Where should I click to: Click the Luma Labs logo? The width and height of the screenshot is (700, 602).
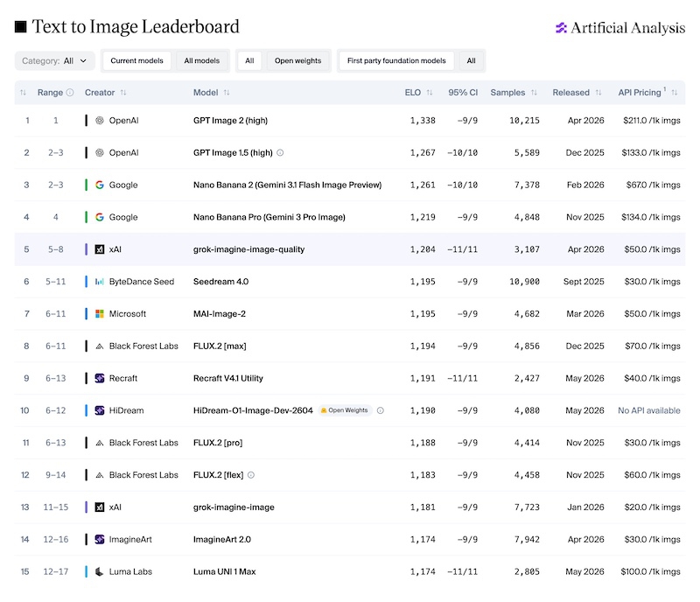100,571
